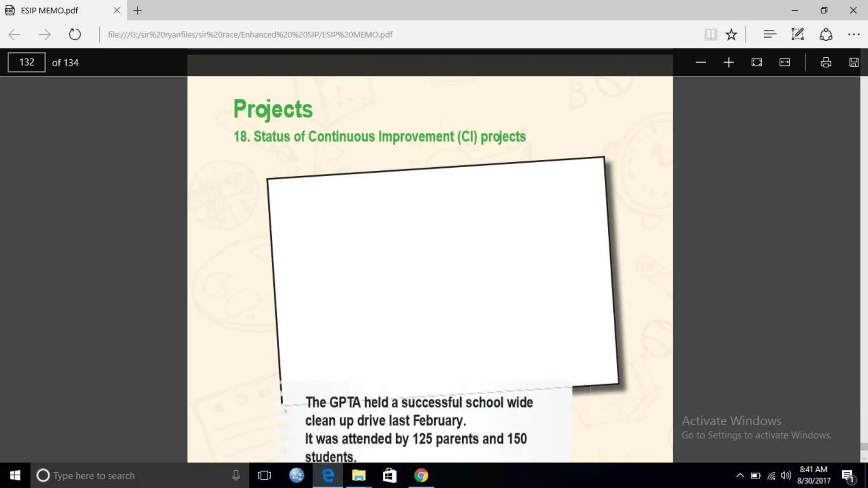The height and width of the screenshot is (488, 868).
Task: Zoom in using the plus icon
Action: point(729,63)
